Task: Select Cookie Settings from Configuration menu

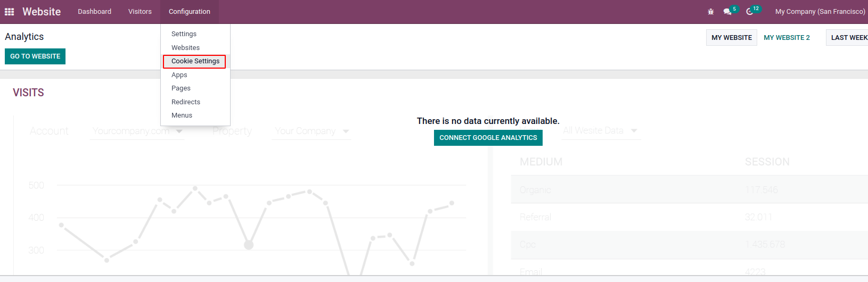Action: coord(195,61)
